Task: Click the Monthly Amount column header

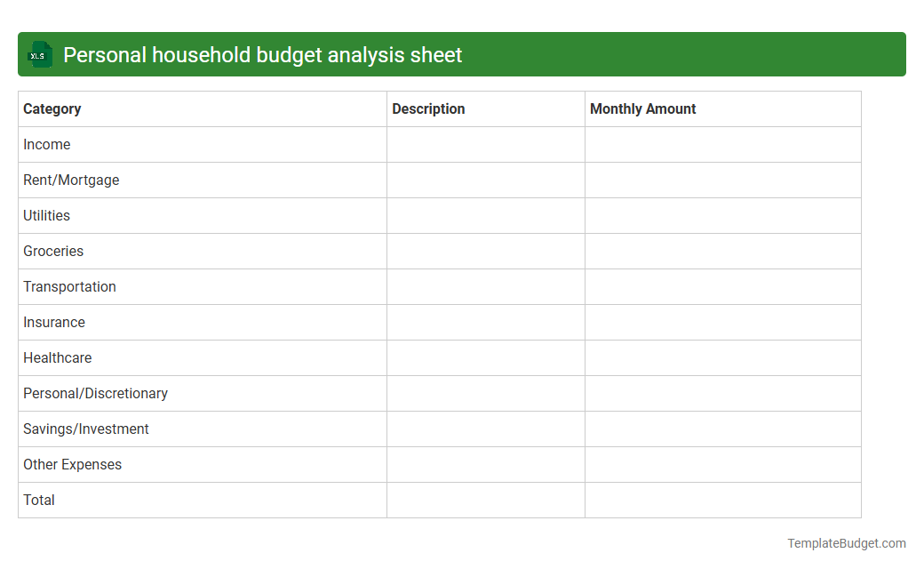Action: coord(642,108)
